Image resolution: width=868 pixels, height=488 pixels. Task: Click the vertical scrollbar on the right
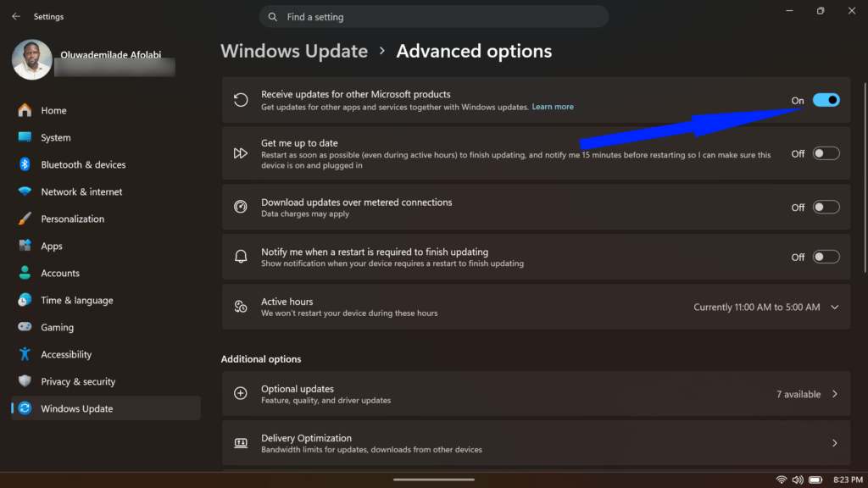(865, 177)
